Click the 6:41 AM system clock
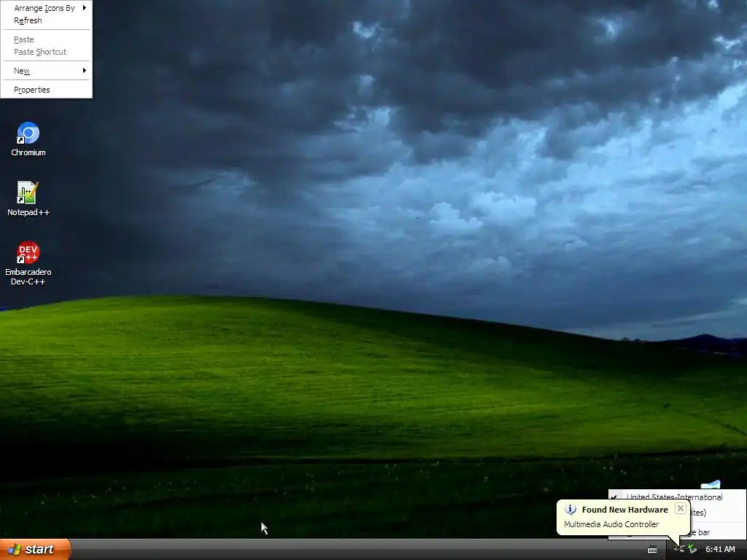Viewport: 747px width, 560px height. [720, 550]
